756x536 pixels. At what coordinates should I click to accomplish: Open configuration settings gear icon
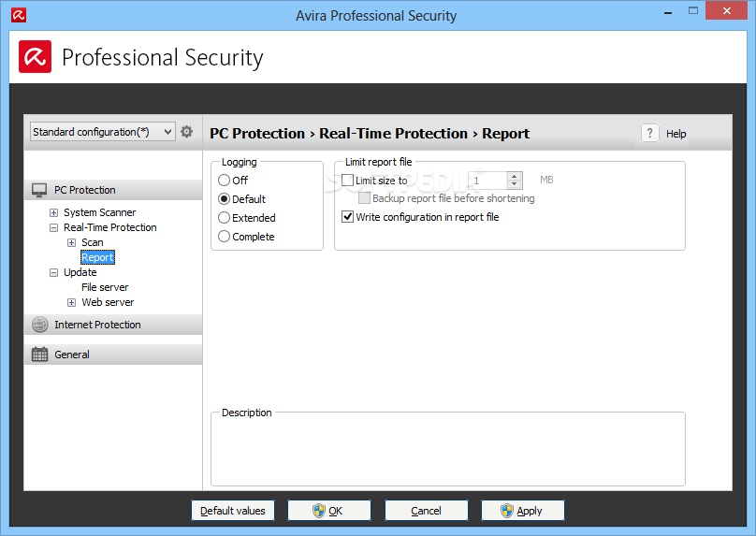coord(186,132)
